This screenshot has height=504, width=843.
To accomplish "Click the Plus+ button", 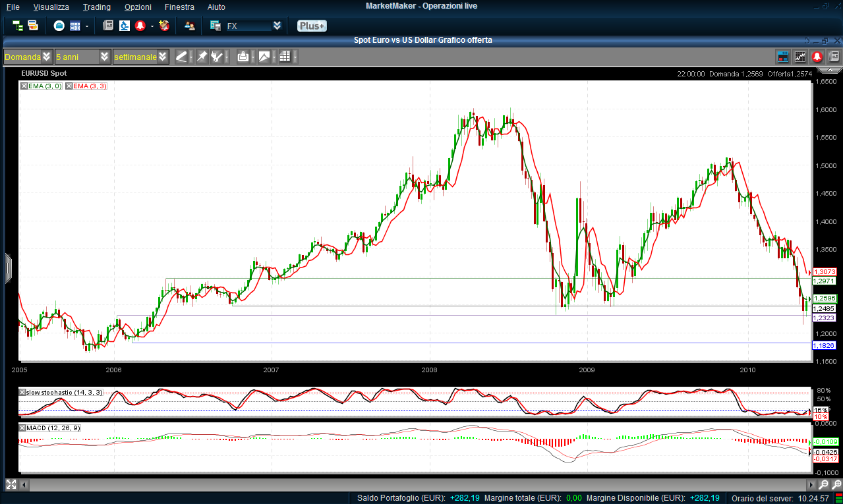I will tap(311, 26).
